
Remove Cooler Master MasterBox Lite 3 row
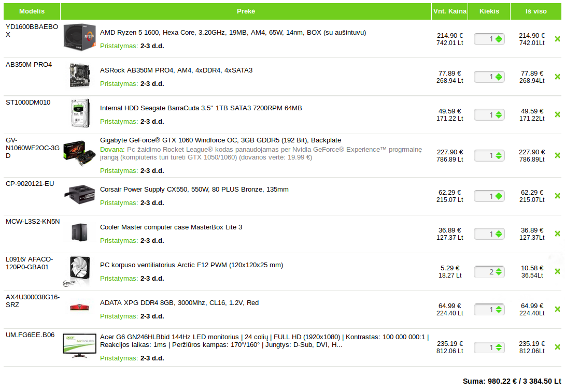(557, 234)
